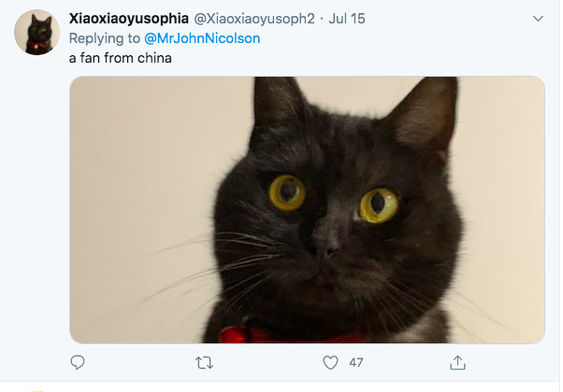Open the tweet's more options chevron
The width and height of the screenshot is (563, 392).
[x=538, y=19]
